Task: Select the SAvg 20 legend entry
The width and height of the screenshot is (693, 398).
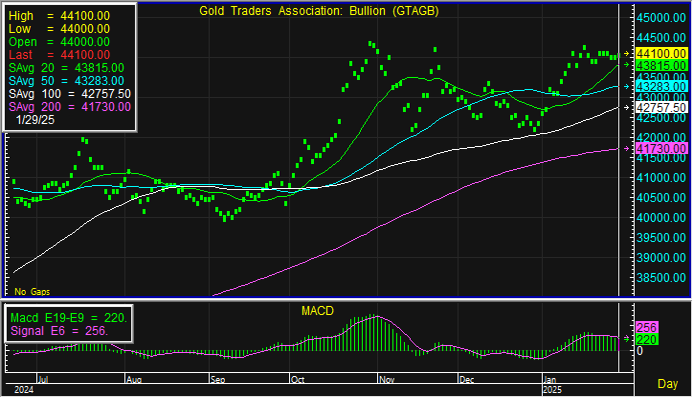Action: [x=66, y=68]
